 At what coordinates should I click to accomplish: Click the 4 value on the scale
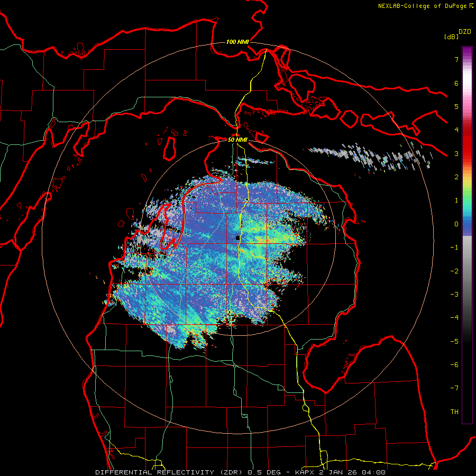tap(456, 130)
